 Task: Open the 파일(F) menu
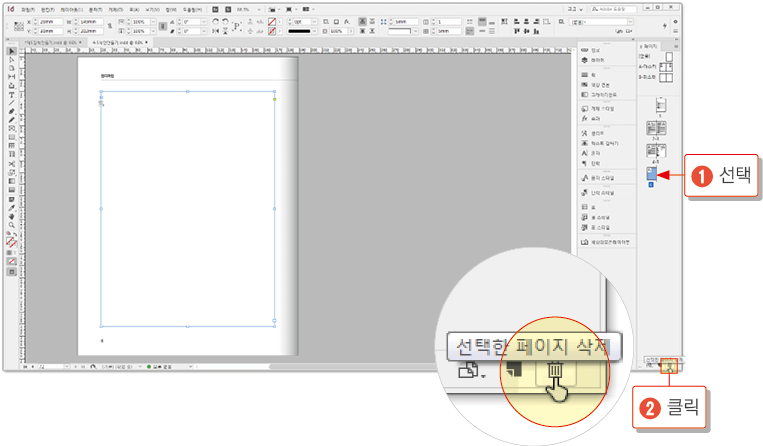tap(28, 9)
